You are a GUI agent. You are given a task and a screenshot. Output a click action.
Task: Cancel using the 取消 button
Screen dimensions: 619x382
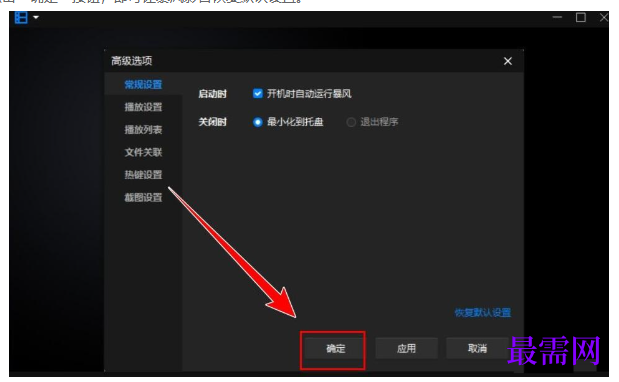tap(477, 348)
